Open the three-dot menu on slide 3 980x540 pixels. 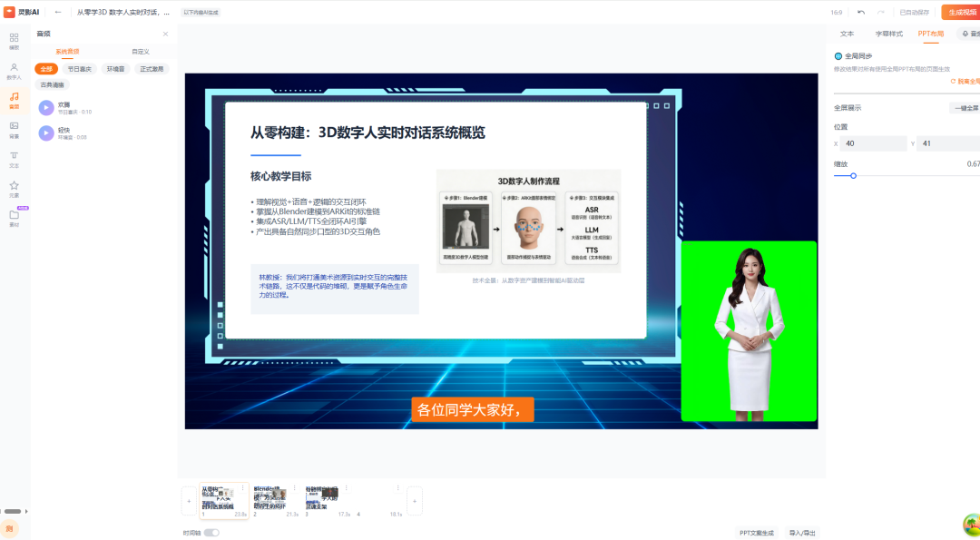tap(347, 488)
